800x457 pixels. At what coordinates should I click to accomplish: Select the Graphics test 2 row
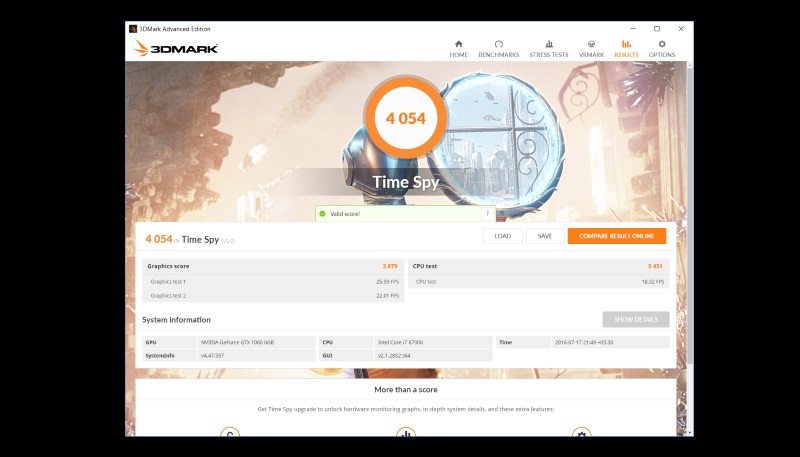[x=273, y=295]
